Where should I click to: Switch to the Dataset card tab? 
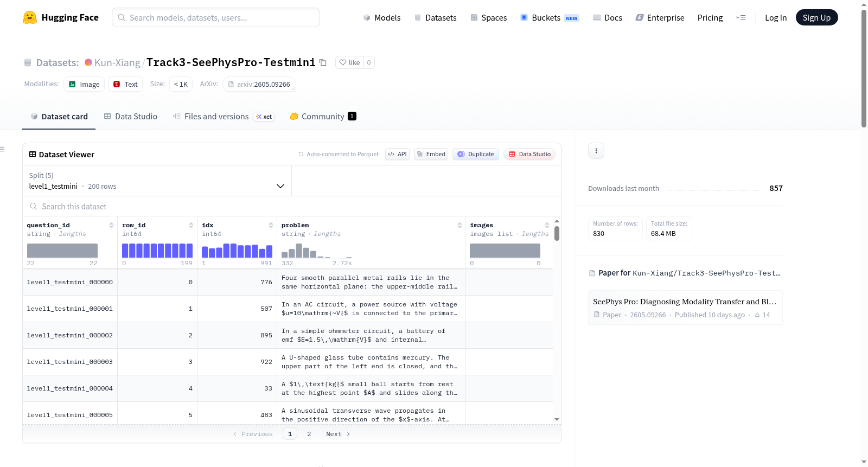59,116
